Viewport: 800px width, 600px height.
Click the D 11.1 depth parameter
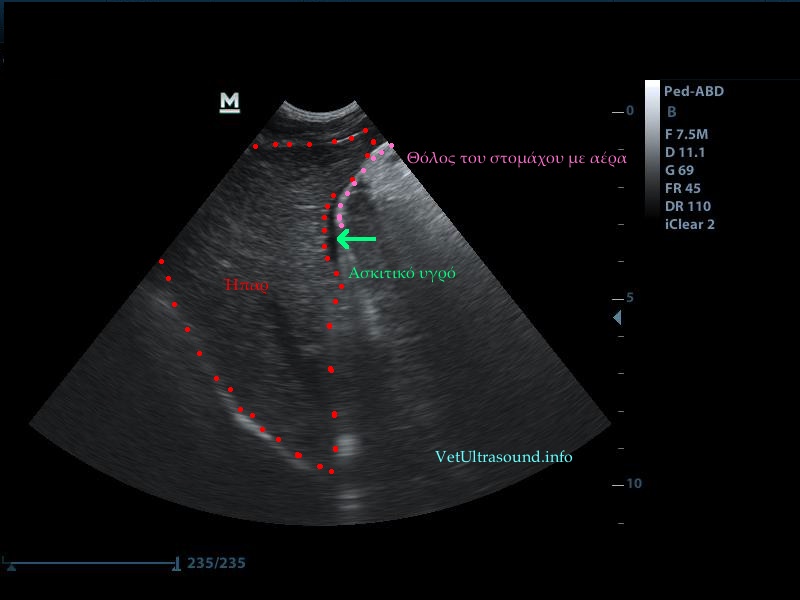685,151
